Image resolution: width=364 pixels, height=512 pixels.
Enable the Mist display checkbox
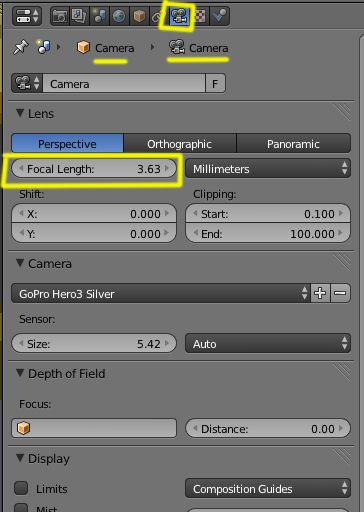click(21, 508)
